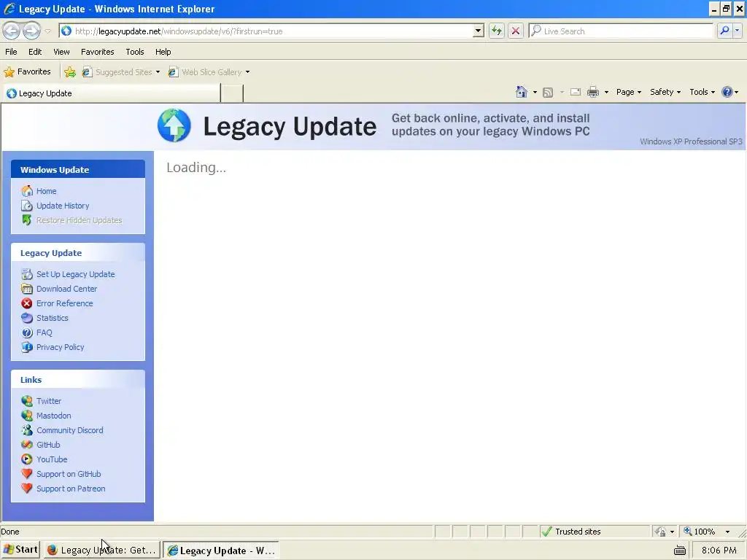This screenshot has height=560, width=747.
Task: Open the Edit menu
Action: (35, 52)
